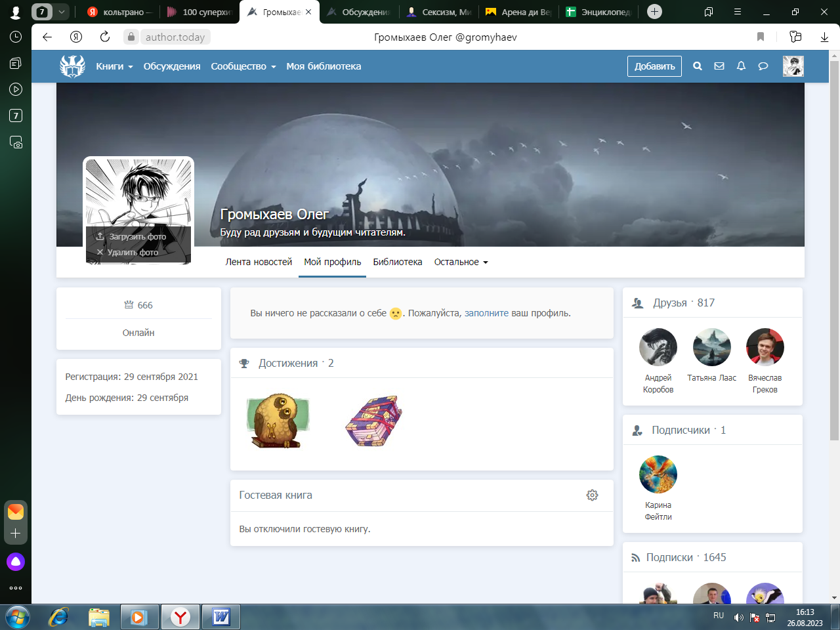Expand the Остальное profile dropdown
The width and height of the screenshot is (840, 630).
pos(461,262)
